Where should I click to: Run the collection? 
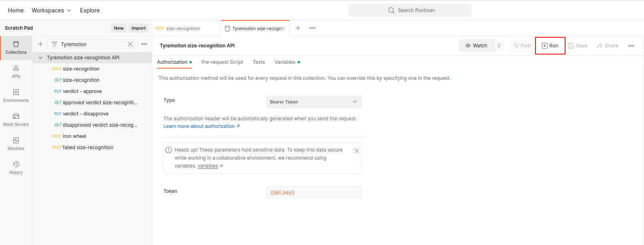(550, 46)
